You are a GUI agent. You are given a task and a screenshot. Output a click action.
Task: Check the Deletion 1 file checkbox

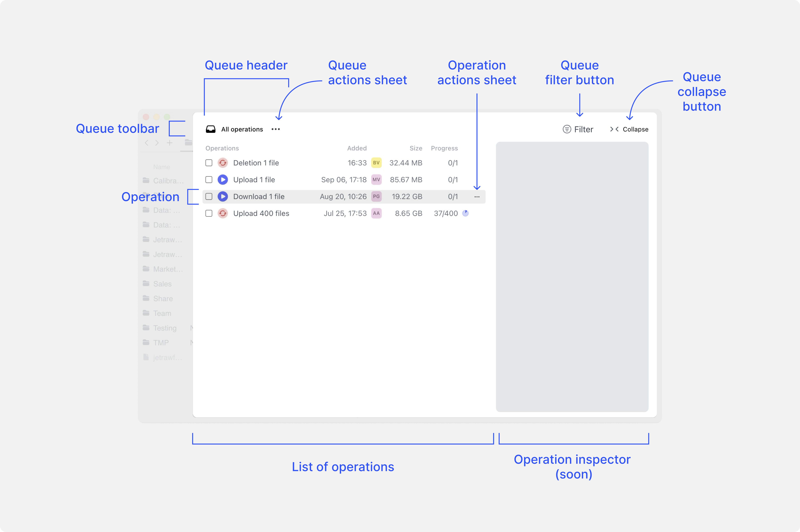[209, 163]
